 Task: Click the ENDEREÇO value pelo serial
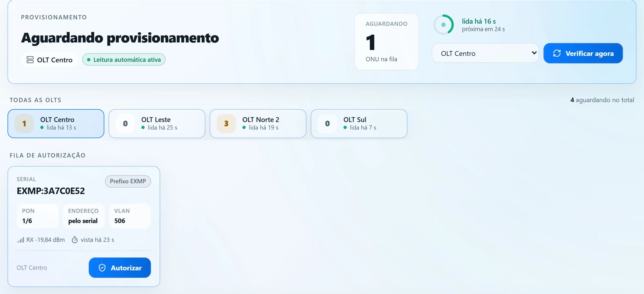point(83,221)
